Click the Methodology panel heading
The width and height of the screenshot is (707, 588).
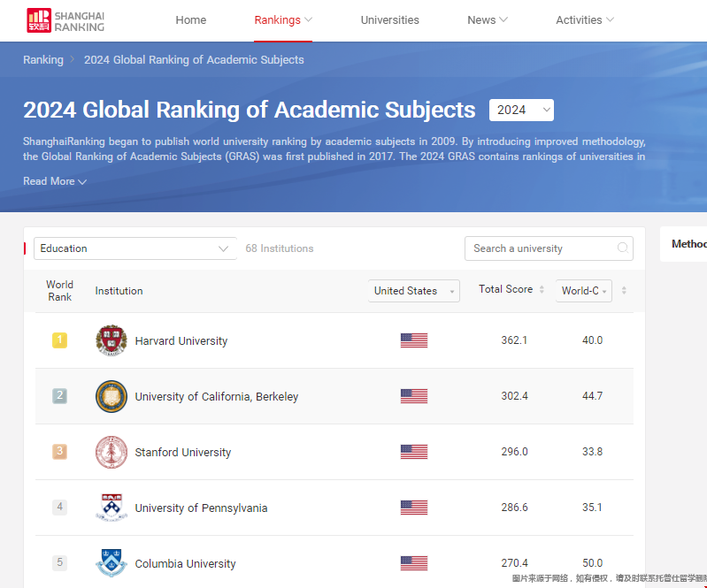[689, 244]
